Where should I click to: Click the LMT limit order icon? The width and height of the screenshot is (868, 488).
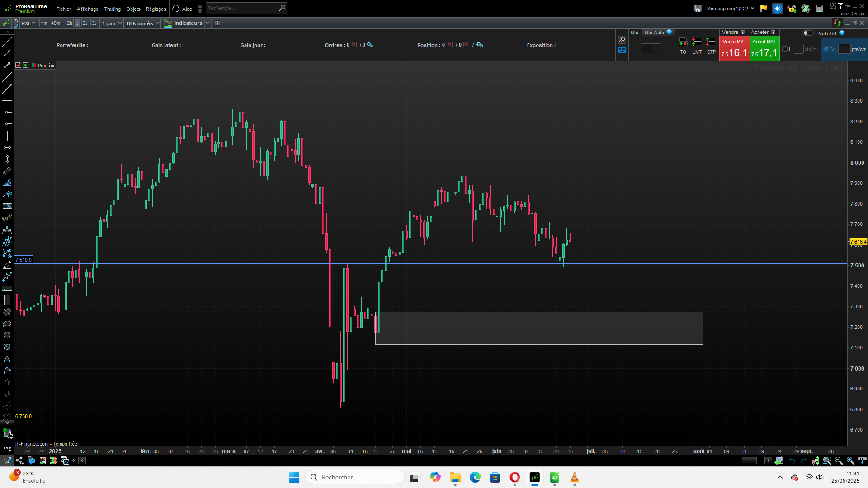tap(697, 42)
